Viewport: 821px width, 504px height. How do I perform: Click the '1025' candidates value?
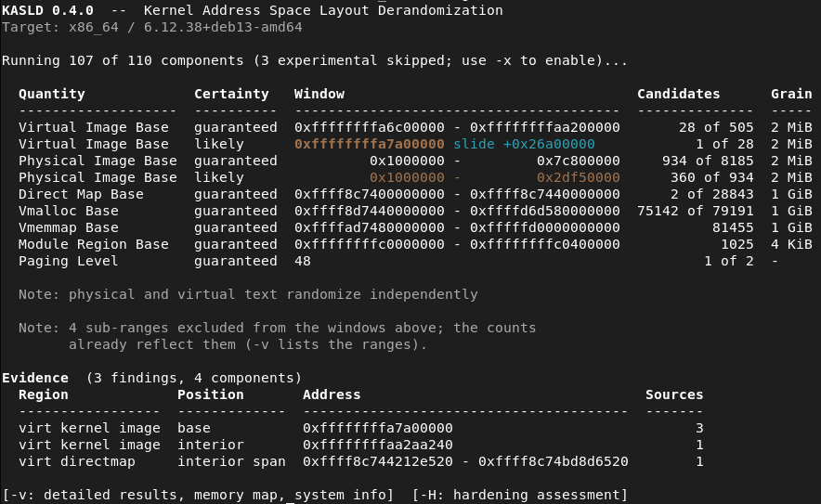pyautogui.click(x=737, y=244)
